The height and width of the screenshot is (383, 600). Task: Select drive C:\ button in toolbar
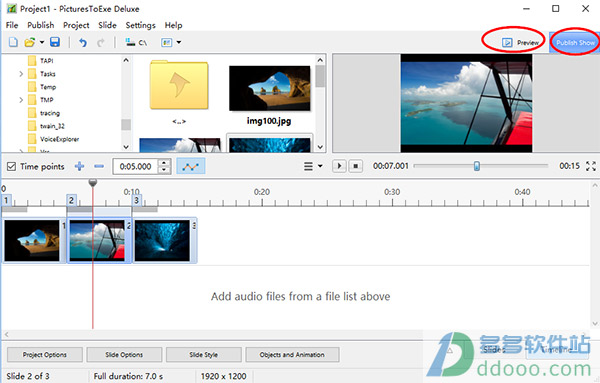137,42
